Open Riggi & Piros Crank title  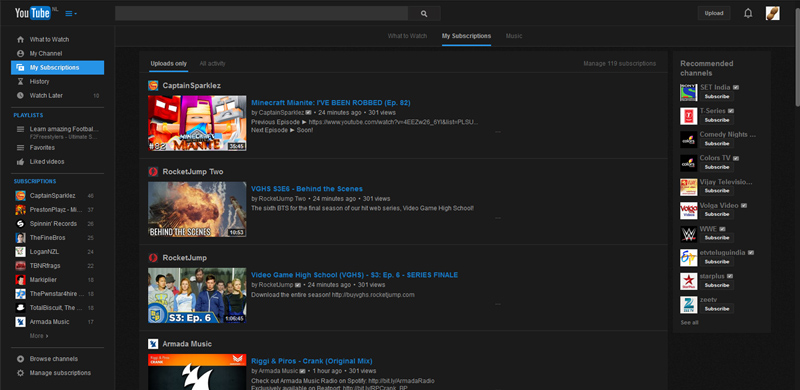311,361
